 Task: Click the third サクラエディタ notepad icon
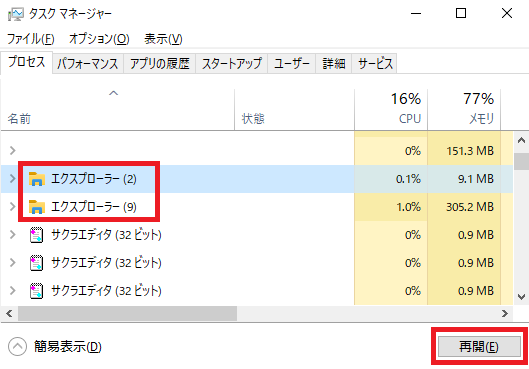pyautogui.click(x=36, y=291)
